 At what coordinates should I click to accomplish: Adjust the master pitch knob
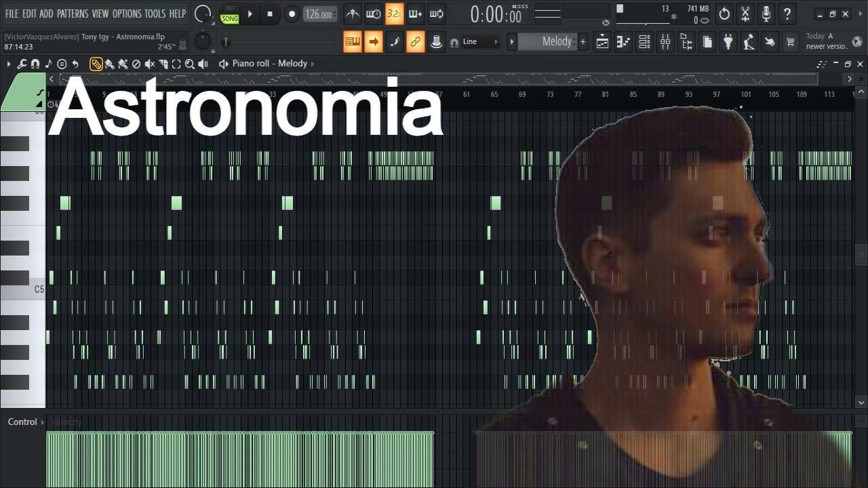[x=202, y=42]
